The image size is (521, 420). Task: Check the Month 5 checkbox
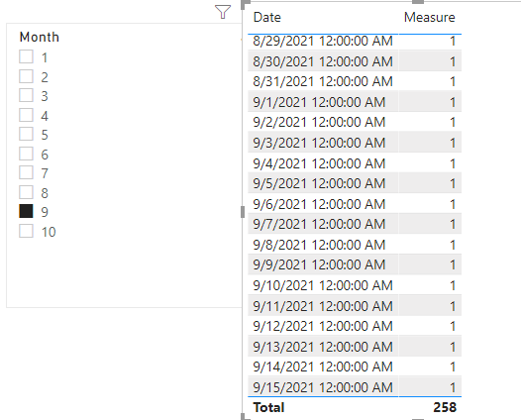tap(26, 134)
